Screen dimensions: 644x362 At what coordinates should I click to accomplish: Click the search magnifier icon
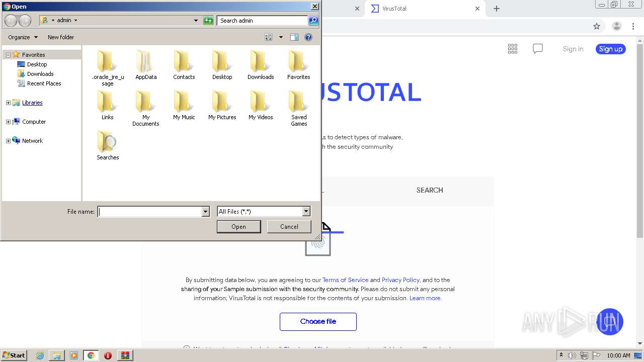(x=313, y=21)
